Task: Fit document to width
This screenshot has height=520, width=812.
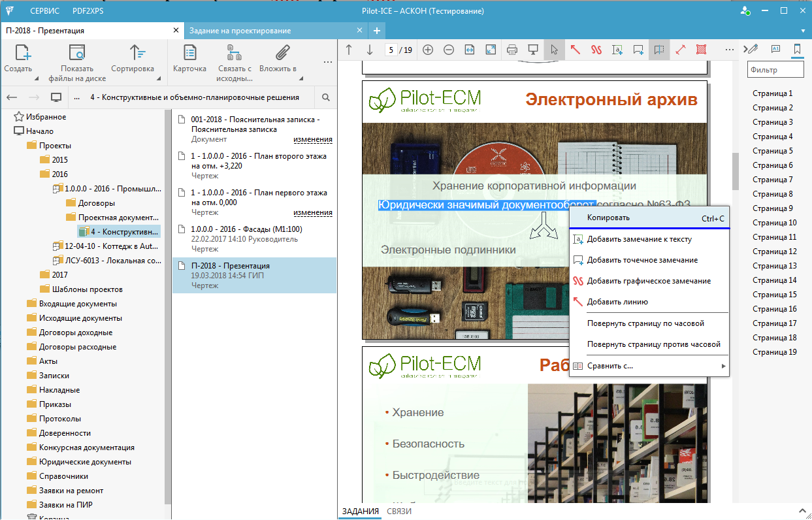Action: pos(470,50)
